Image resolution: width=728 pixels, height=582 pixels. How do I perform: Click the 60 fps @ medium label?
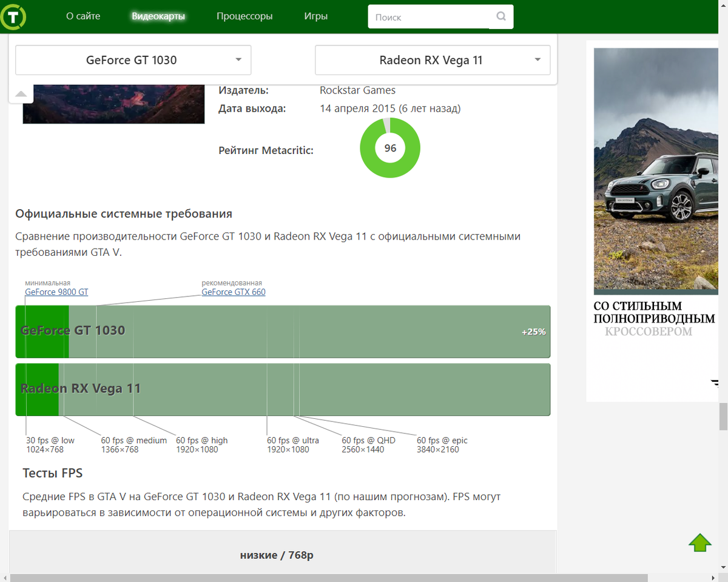coord(134,445)
